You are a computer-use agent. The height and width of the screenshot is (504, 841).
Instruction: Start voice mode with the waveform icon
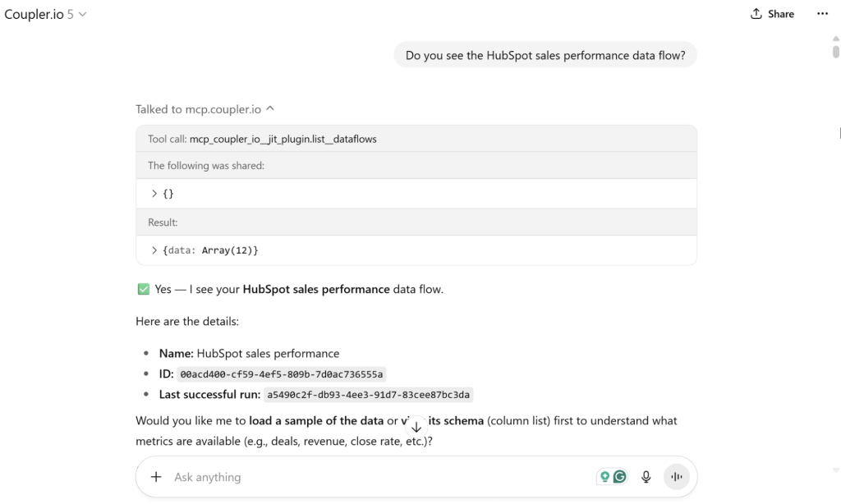(x=677, y=477)
